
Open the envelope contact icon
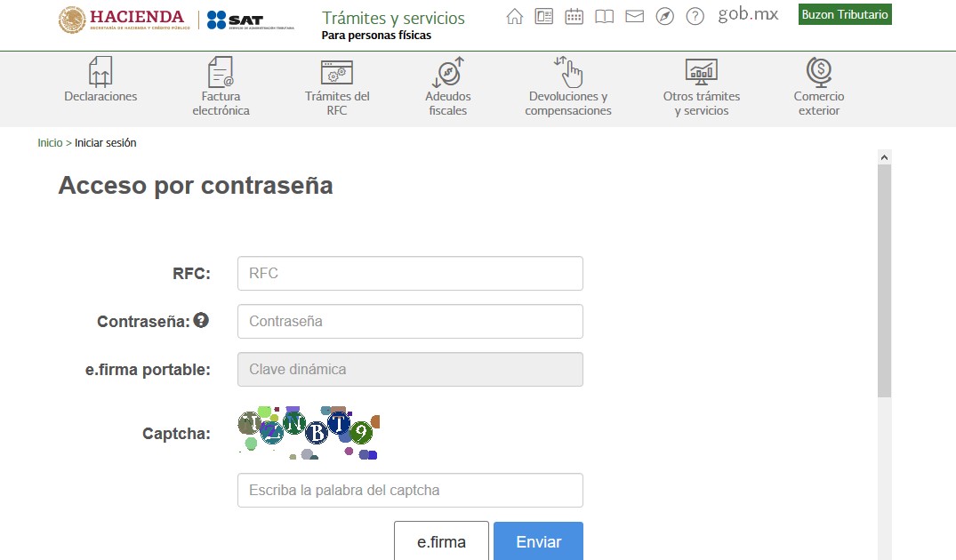[x=635, y=17]
